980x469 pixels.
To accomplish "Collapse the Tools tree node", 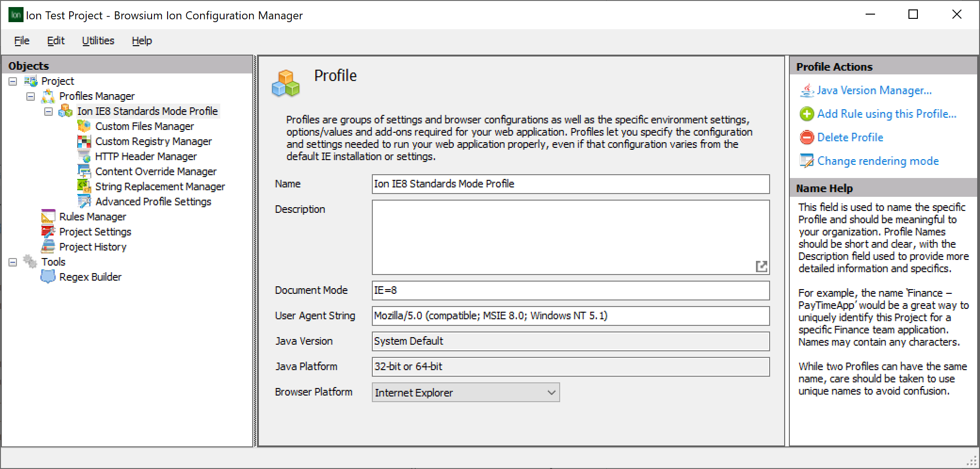I will [x=12, y=261].
